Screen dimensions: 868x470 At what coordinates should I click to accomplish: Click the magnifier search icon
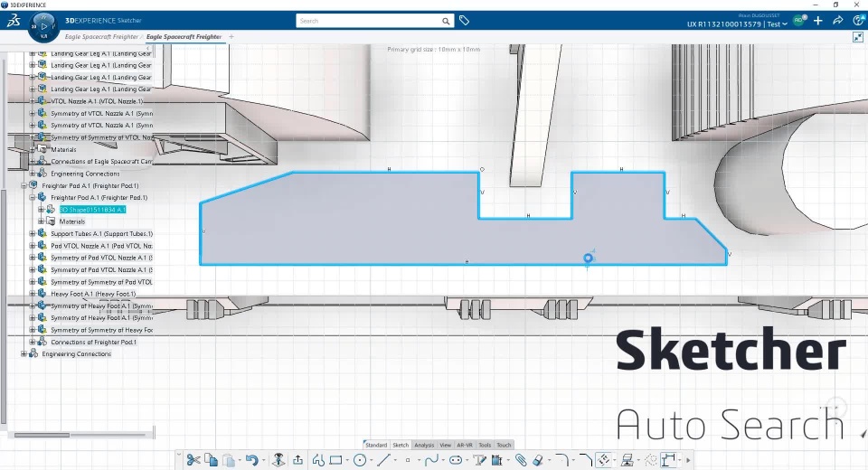tap(446, 21)
